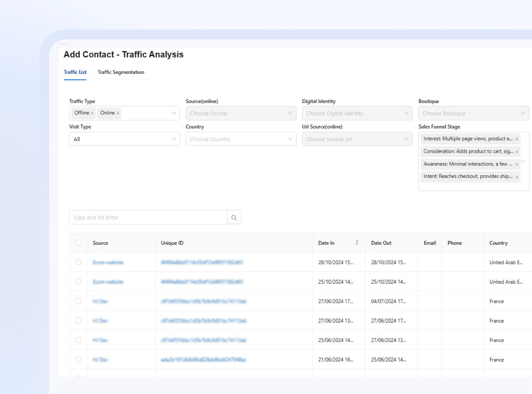Sort by the Date In arrows
Screen dimensions: 532x394
[357, 243]
